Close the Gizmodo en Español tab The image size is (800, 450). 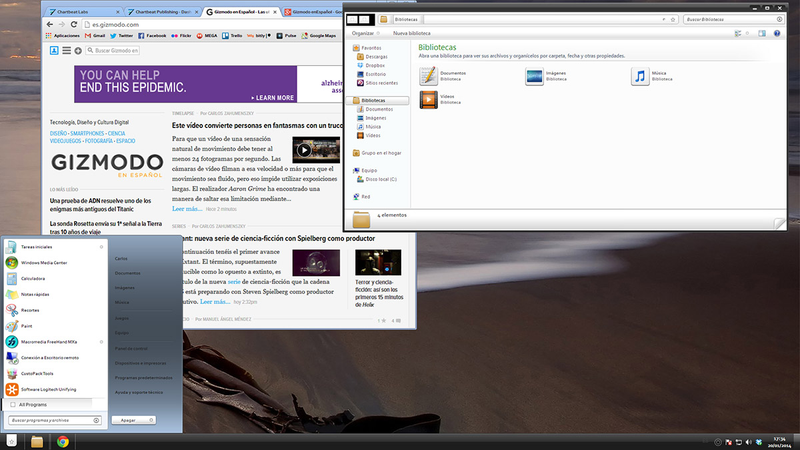pyautogui.click(x=276, y=12)
